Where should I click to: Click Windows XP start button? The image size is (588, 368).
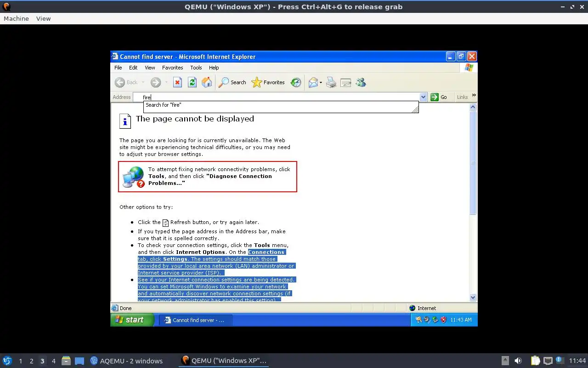click(x=132, y=320)
